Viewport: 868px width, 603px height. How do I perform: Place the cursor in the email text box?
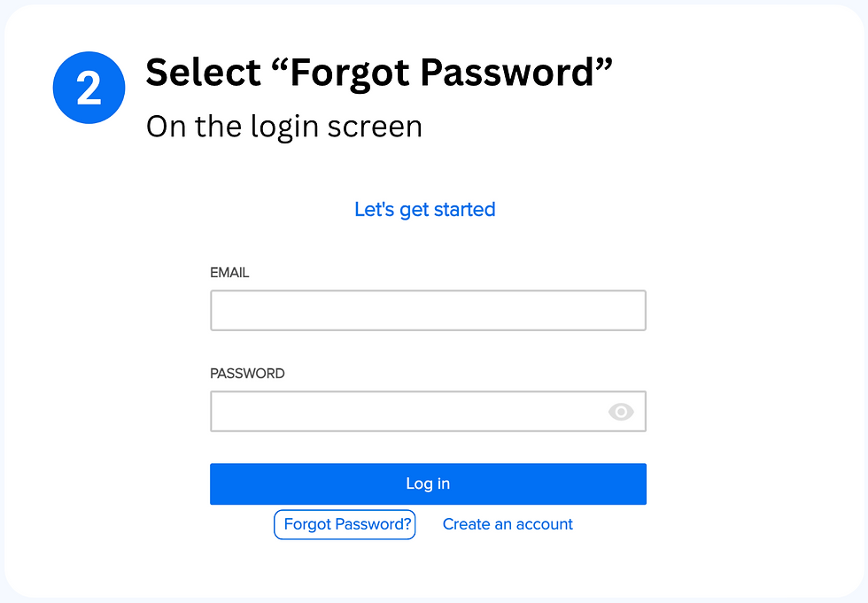click(428, 310)
